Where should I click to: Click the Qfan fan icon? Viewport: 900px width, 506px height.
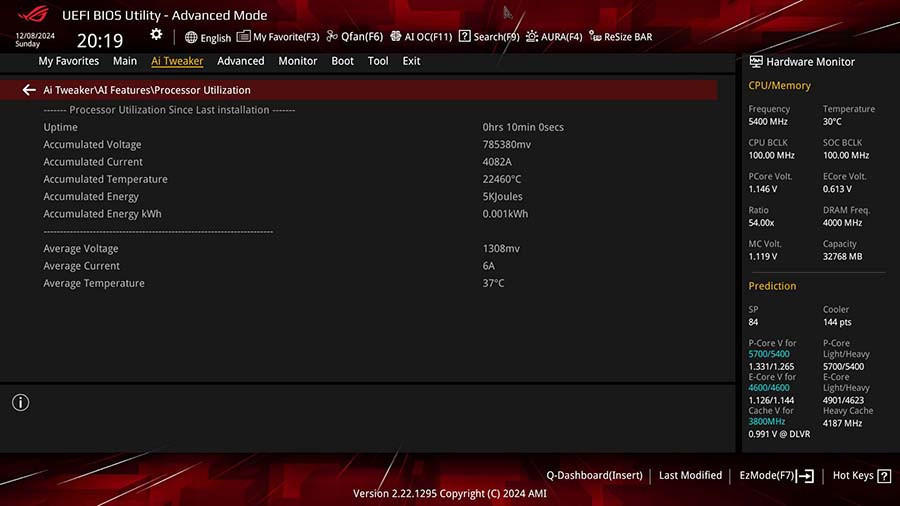(332, 36)
